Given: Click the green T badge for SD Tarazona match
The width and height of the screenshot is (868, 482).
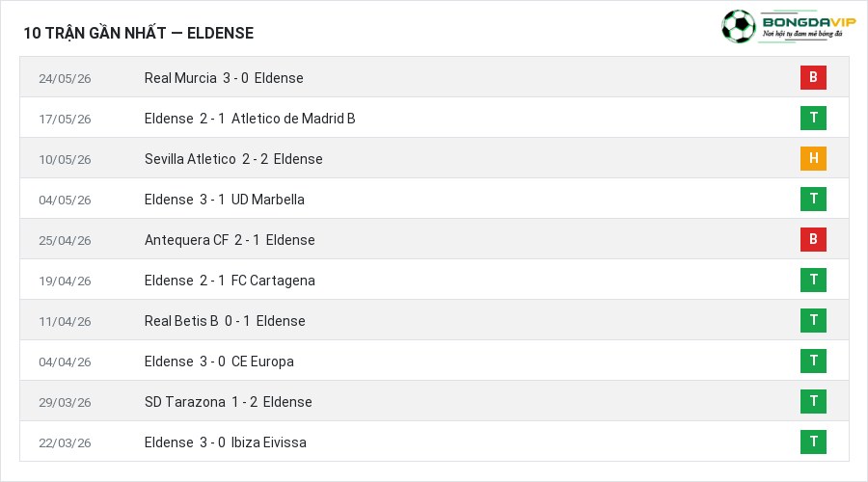Looking at the screenshot, I should 813,401.
